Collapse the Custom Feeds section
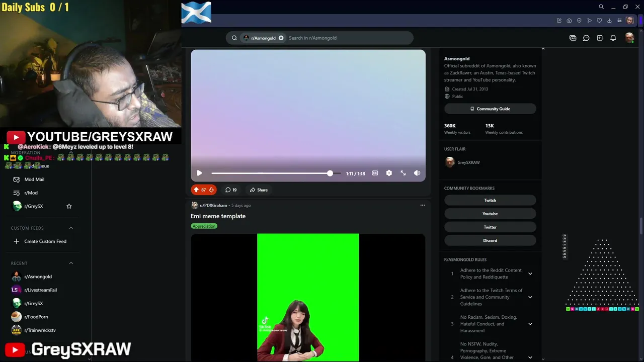The image size is (644, 362). click(x=71, y=228)
